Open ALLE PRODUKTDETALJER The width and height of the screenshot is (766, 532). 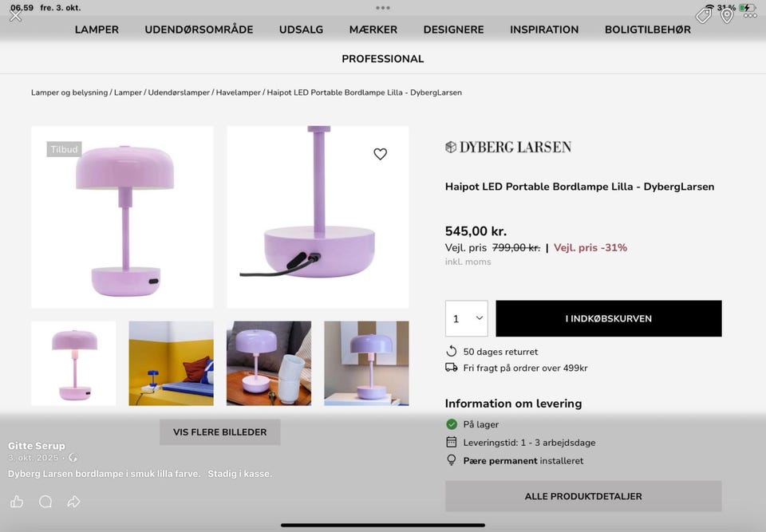click(x=583, y=496)
